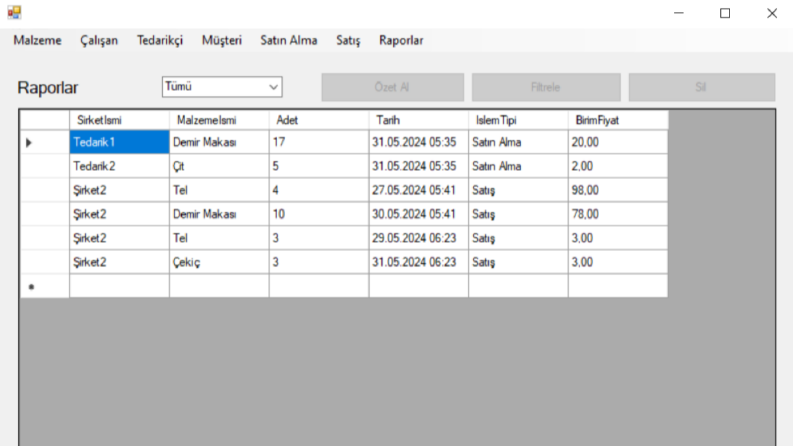Click the Adet cell with value 5
793x446 pixels.
pyautogui.click(x=319, y=166)
